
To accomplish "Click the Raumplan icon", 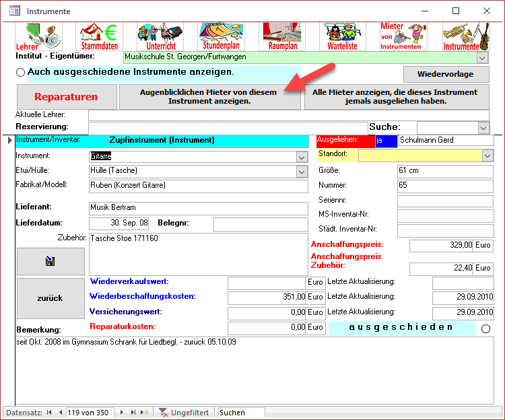I will (x=281, y=37).
